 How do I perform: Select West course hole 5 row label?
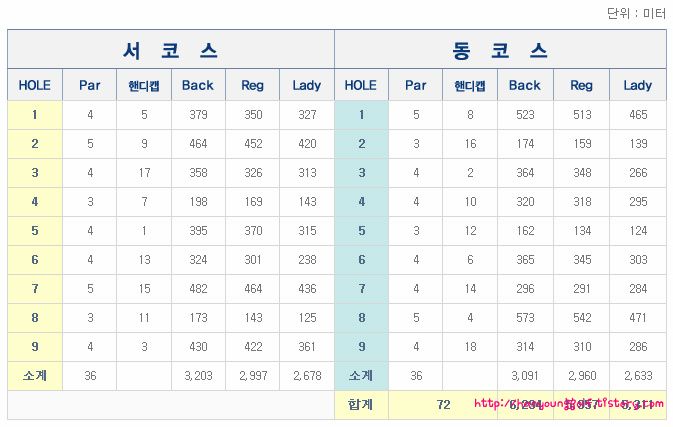[x=35, y=231]
